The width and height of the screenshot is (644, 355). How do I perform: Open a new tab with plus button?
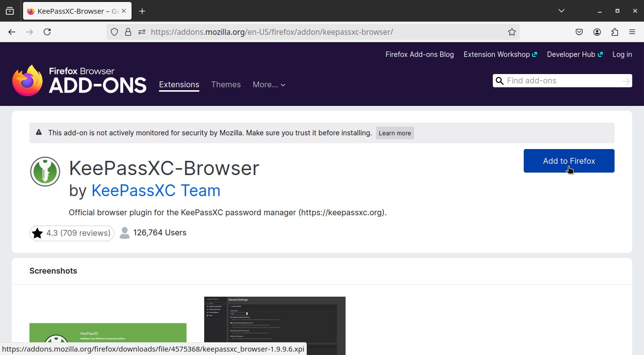coord(142,11)
